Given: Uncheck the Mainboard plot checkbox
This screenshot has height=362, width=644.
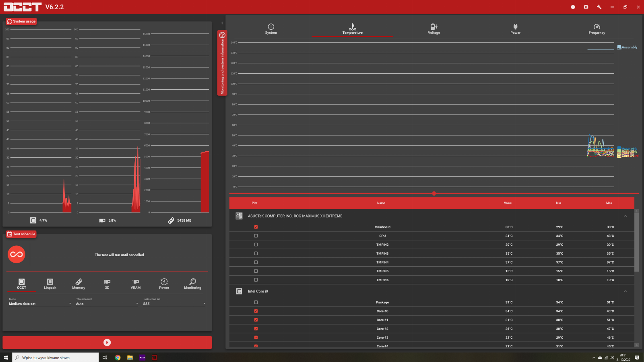Looking at the screenshot, I should pos(256,227).
